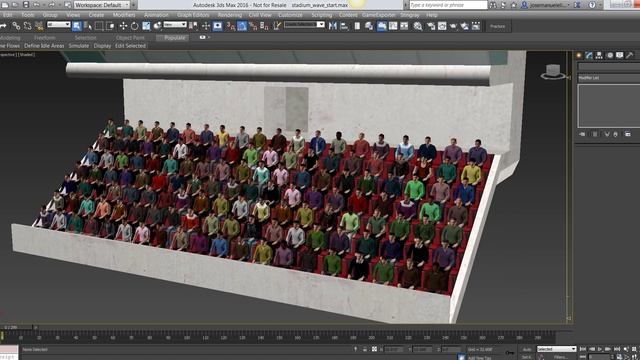Toggle Percent Snap
The image size is (640, 360).
point(253,26)
